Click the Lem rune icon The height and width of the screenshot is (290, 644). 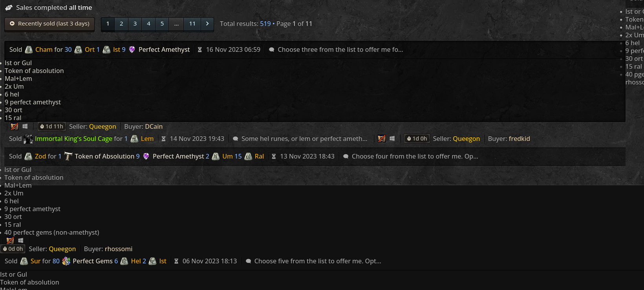click(x=134, y=139)
